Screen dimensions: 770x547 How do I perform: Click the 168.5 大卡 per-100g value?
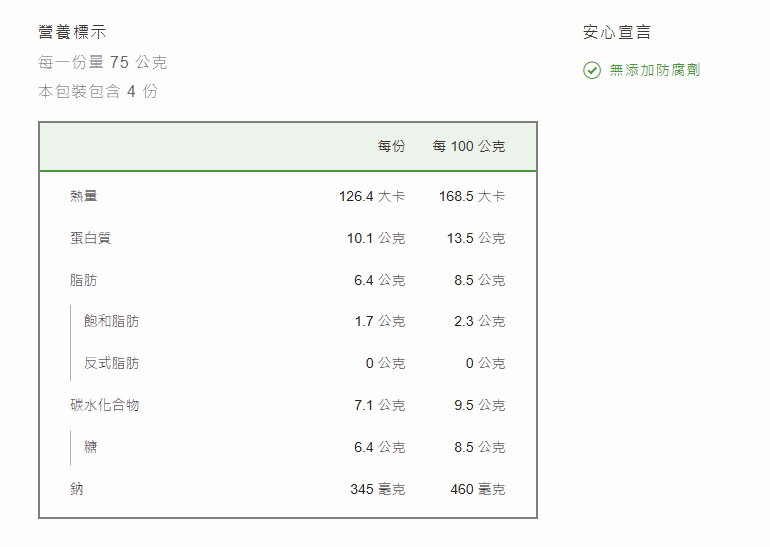point(472,196)
